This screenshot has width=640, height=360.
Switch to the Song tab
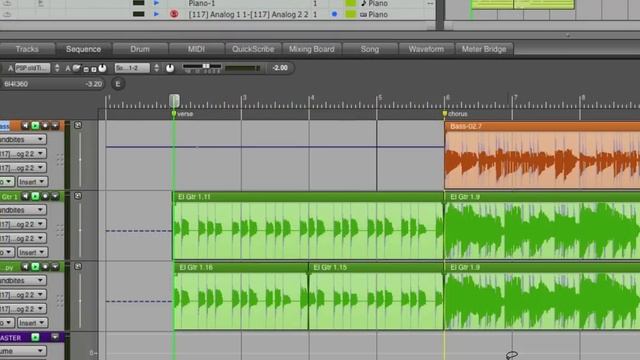tap(369, 49)
